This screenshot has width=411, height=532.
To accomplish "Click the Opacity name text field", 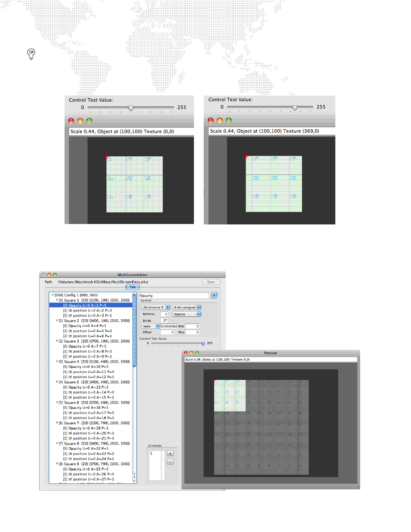I will 174,296.
